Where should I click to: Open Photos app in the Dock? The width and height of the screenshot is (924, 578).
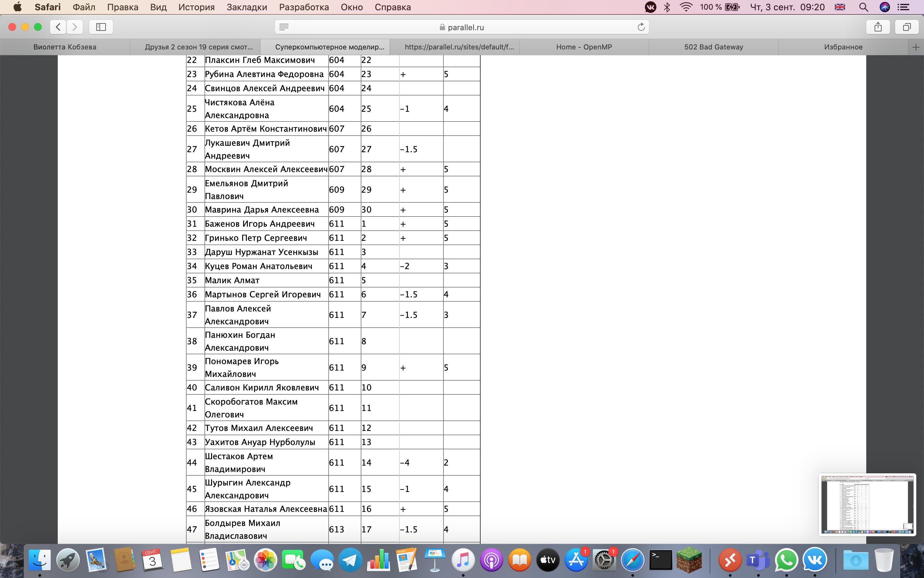pyautogui.click(x=265, y=560)
